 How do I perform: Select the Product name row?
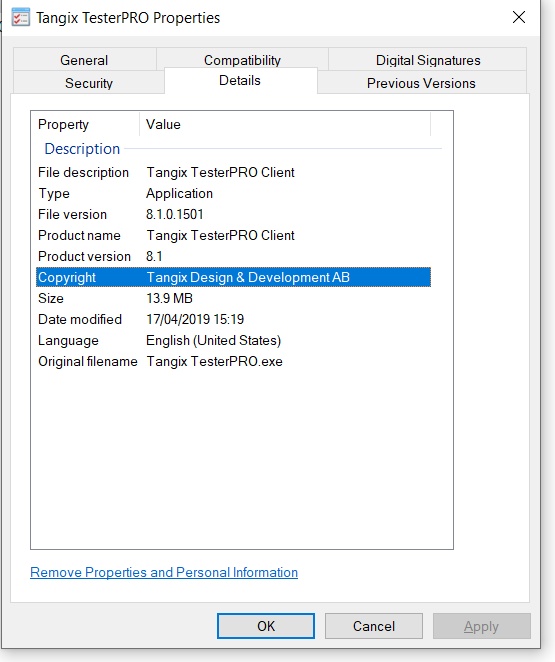pos(233,235)
